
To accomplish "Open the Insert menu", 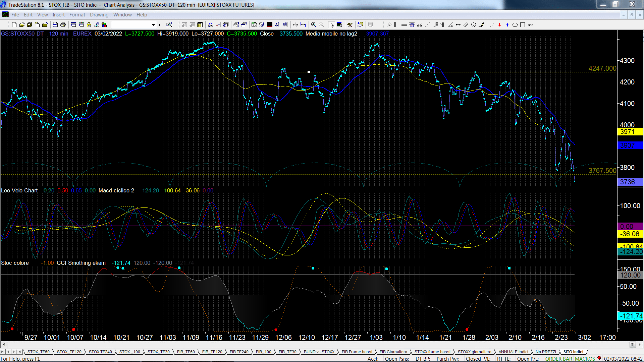I will (58, 15).
